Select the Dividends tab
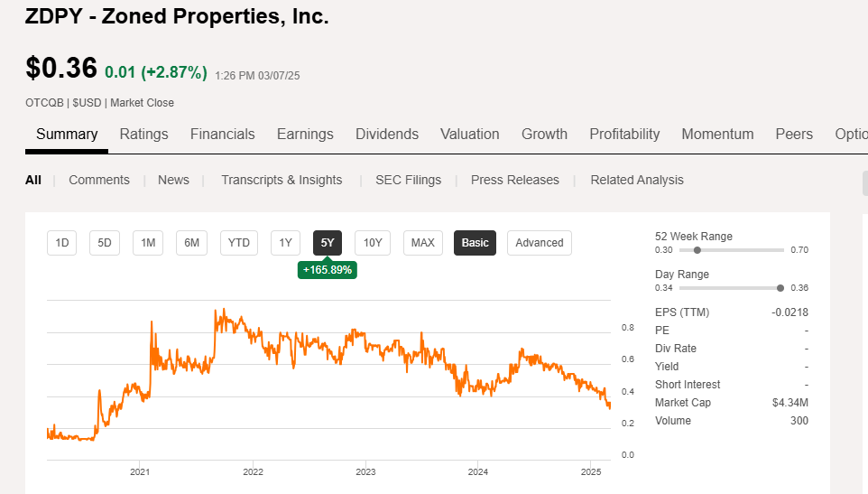This screenshot has width=868, height=494. pyautogui.click(x=387, y=134)
